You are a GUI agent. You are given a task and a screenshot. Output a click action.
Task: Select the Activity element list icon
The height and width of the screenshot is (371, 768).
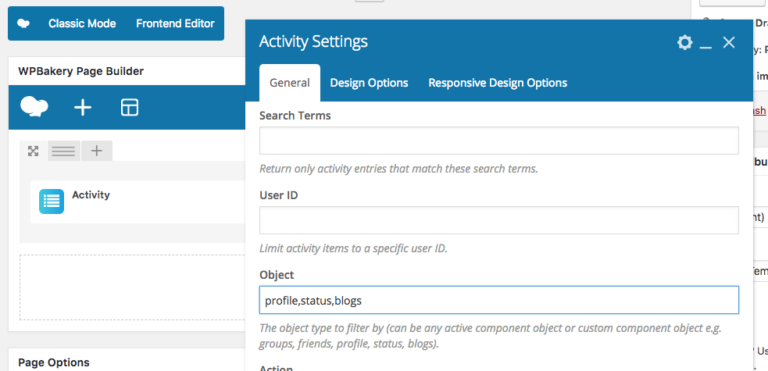51,201
